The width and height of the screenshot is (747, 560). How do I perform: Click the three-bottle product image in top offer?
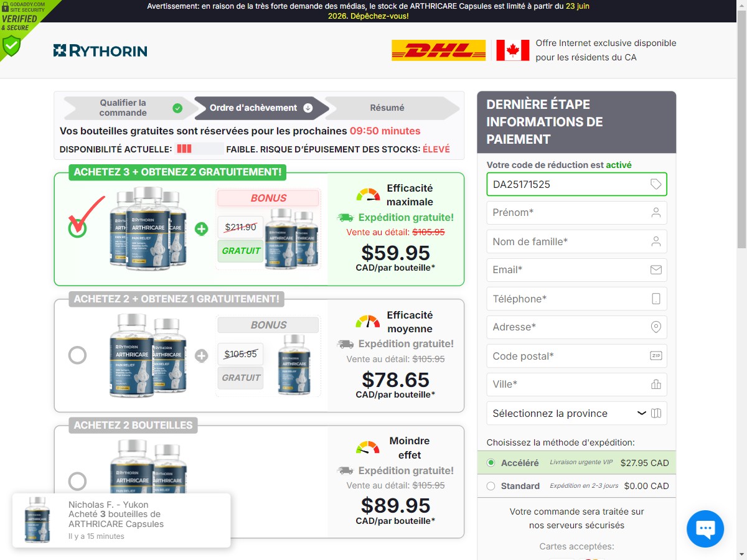[148, 228]
